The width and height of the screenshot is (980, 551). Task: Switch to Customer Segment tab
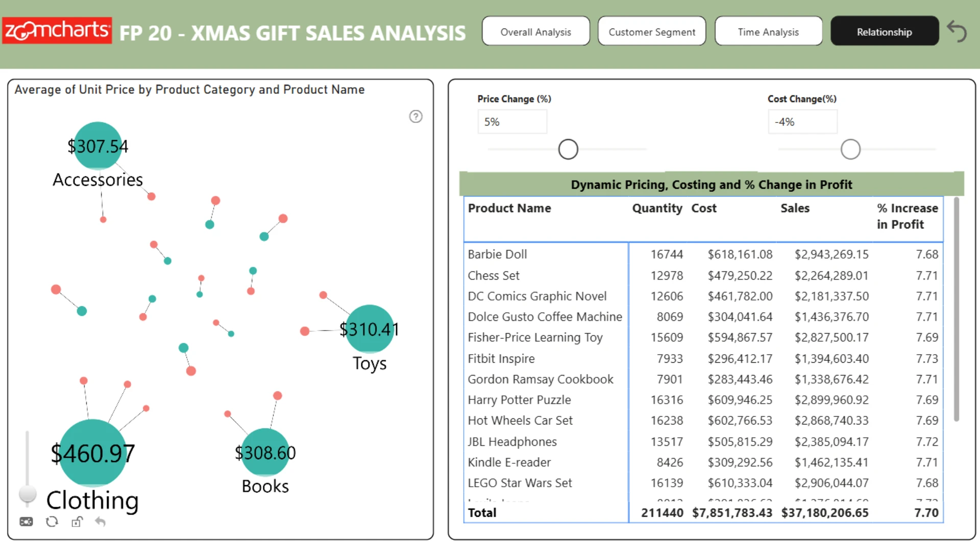pos(652,32)
